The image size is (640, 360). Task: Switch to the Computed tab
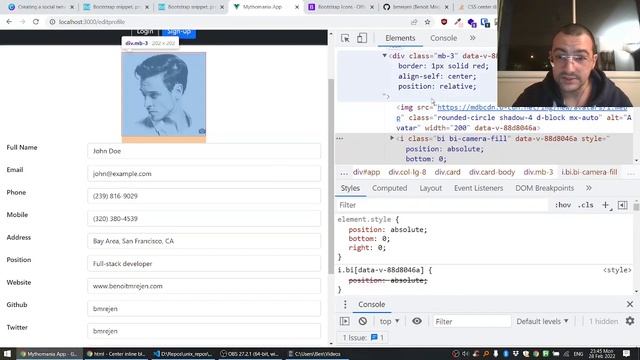point(389,188)
